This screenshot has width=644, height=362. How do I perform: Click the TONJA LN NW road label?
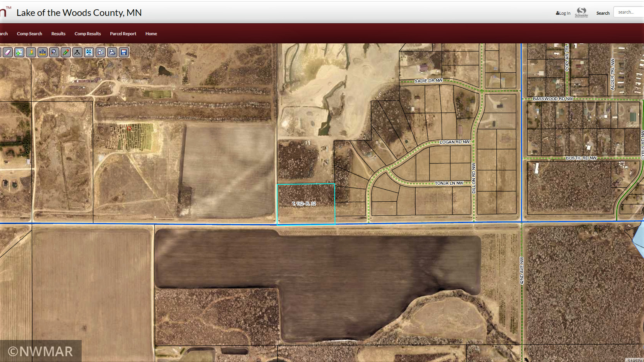coord(449,183)
